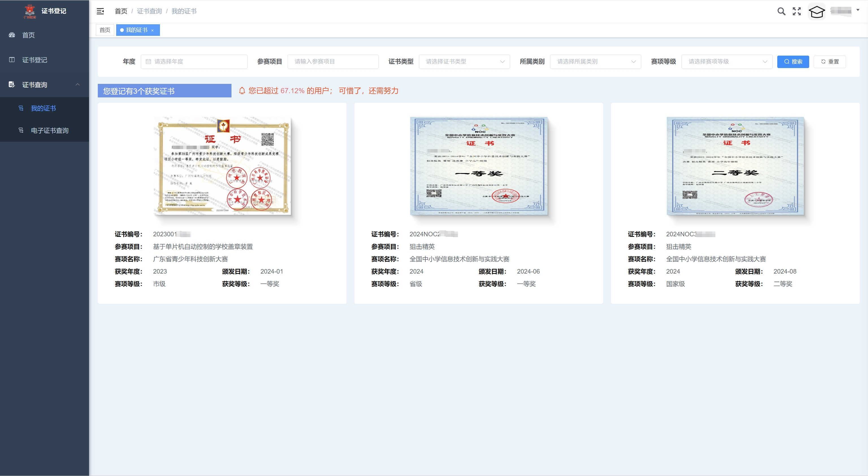Switch to the 首页 page tab
The image size is (868, 476).
(105, 30)
